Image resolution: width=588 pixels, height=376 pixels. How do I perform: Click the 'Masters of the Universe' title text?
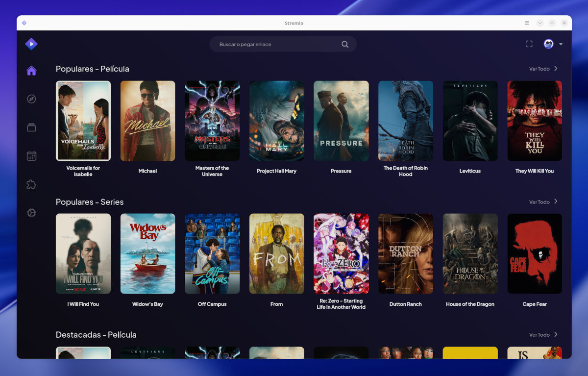tap(212, 171)
